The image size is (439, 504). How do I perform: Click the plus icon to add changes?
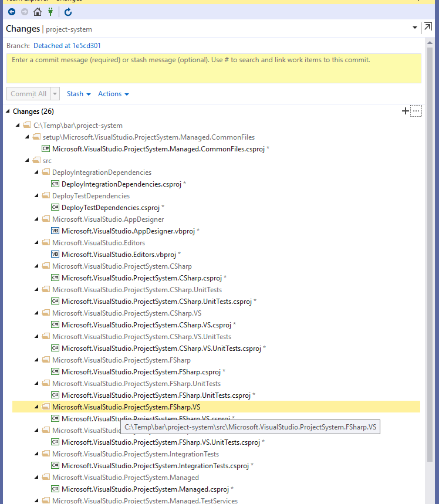click(405, 111)
